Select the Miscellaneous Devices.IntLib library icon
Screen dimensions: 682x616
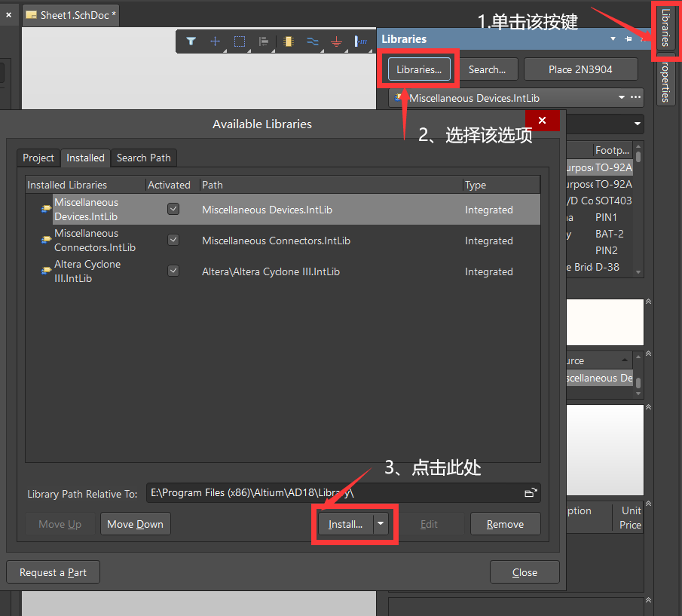[46, 209]
